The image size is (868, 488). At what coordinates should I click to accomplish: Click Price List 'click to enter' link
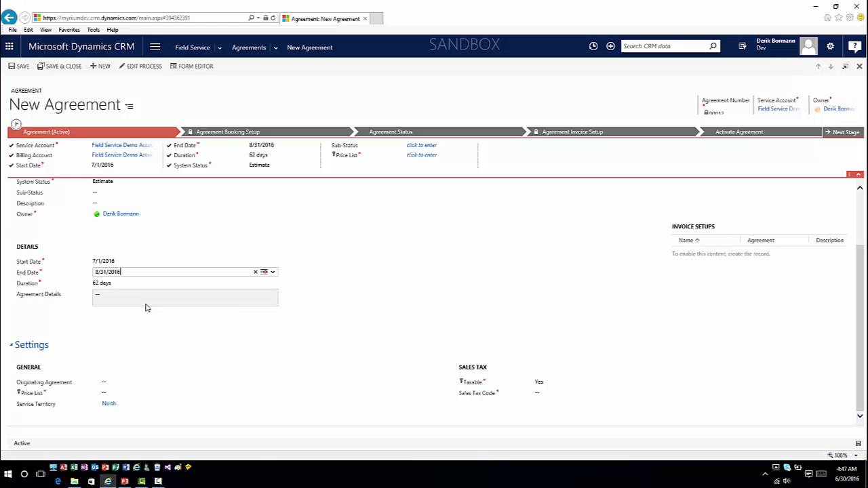point(422,155)
